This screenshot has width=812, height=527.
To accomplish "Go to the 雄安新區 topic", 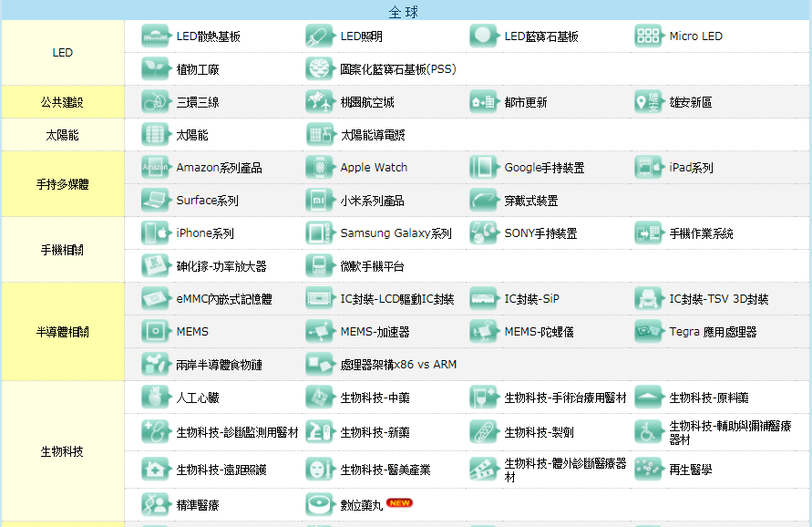I will pos(690,103).
